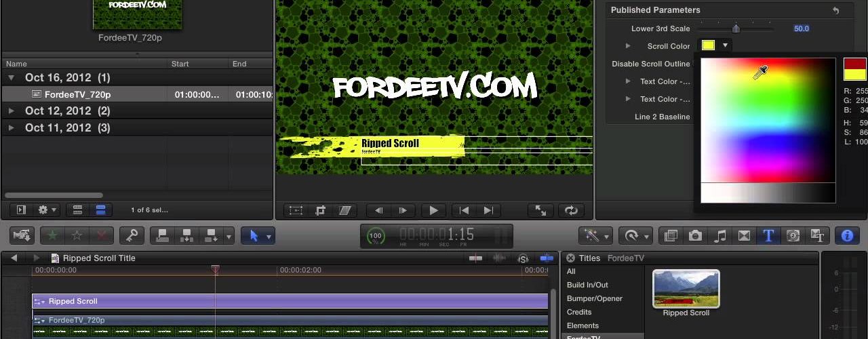This screenshot has width=868, height=339.
Task: Click the Distort tool in viewer
Action: [x=345, y=211]
